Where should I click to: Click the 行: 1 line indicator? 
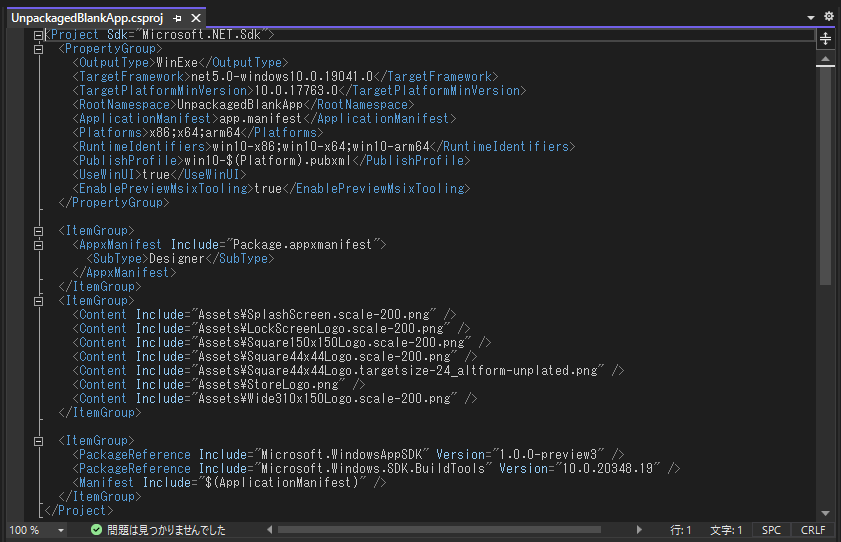click(x=681, y=530)
